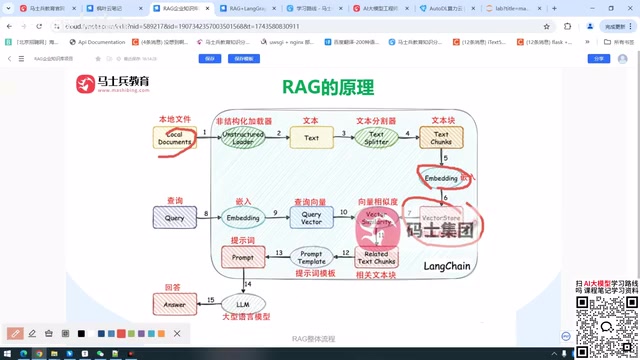
Task: Open the red recorder app in taskbar
Action: (131, 353)
